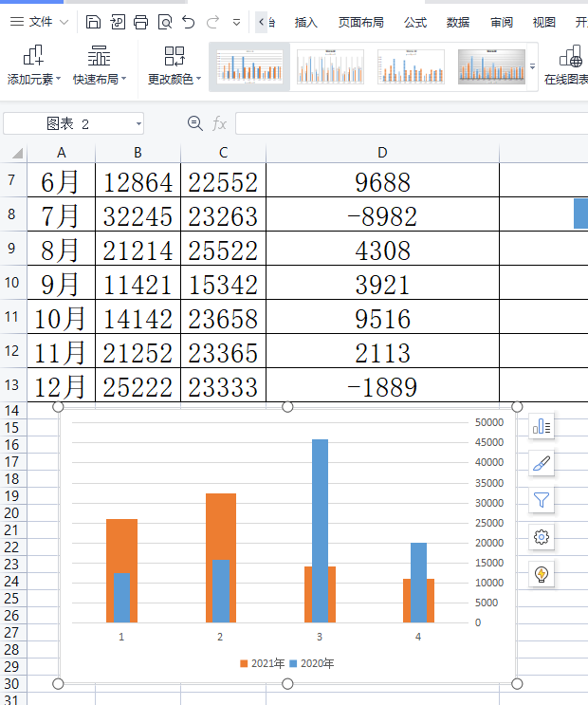Click the lightbulb smart suggestion button

point(542,574)
